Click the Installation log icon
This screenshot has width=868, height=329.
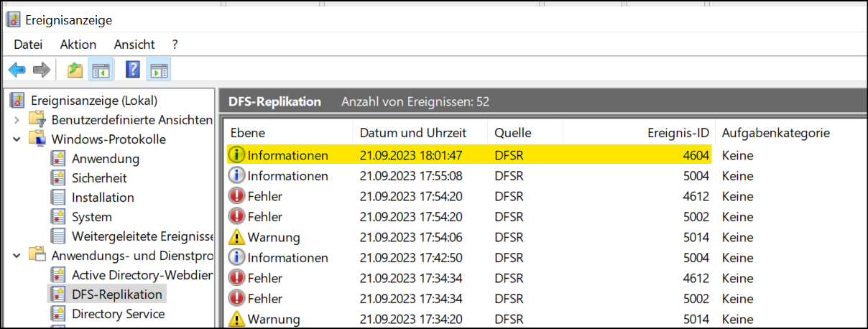(x=58, y=198)
